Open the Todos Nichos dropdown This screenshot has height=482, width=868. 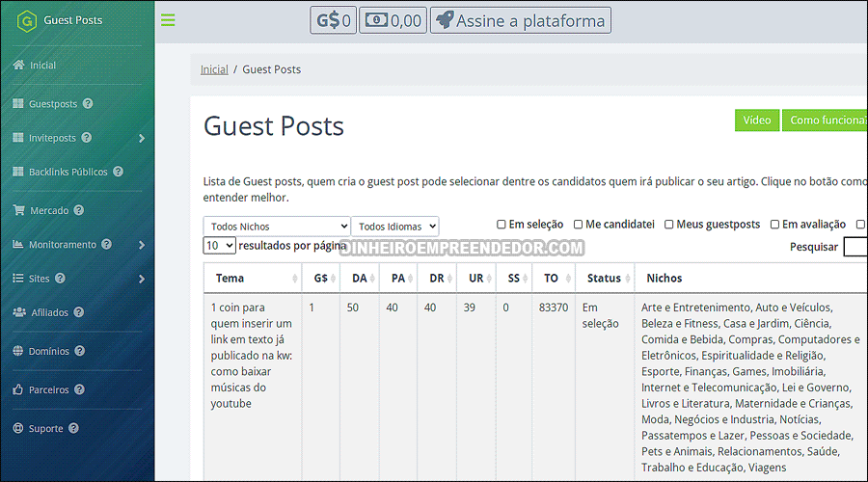tap(276, 227)
